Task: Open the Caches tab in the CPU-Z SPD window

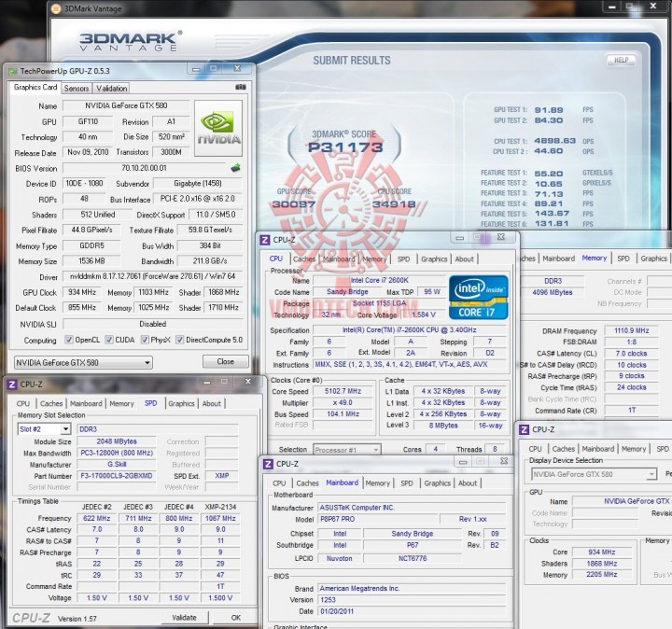Action: [51, 403]
